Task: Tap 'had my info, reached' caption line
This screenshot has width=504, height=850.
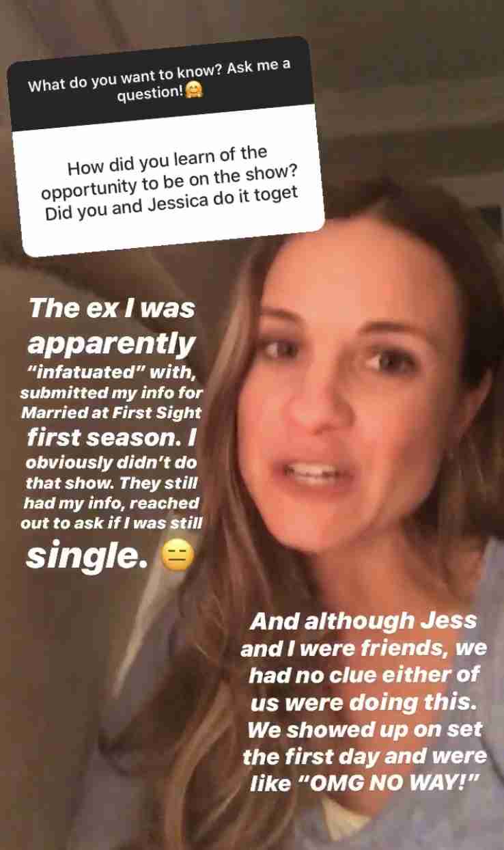Action: pos(112,502)
